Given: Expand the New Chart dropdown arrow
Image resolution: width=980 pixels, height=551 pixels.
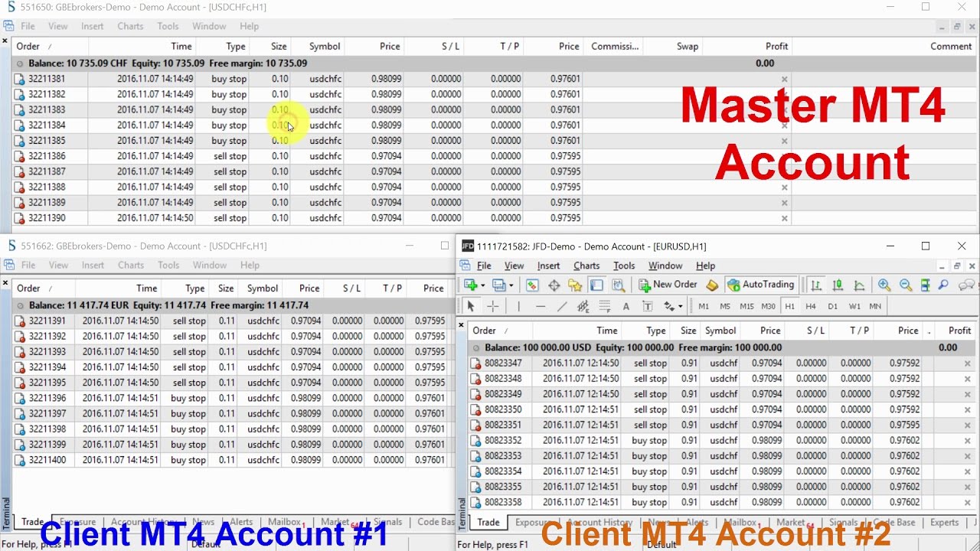Looking at the screenshot, I should 482,285.
